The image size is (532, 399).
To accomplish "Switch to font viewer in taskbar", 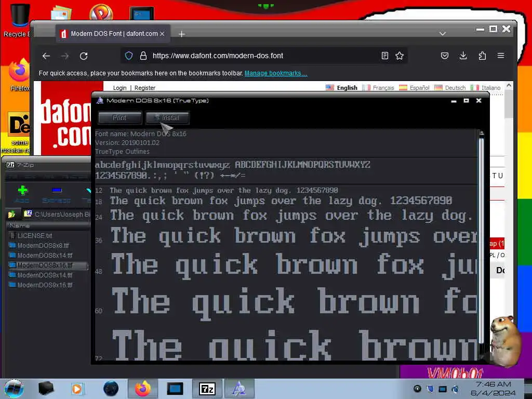I will [x=239, y=389].
